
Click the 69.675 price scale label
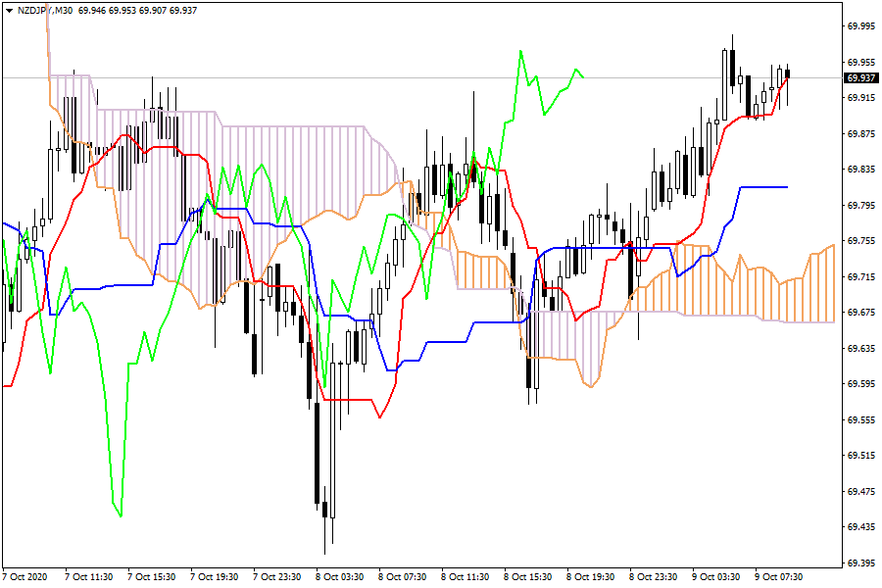tap(860, 313)
